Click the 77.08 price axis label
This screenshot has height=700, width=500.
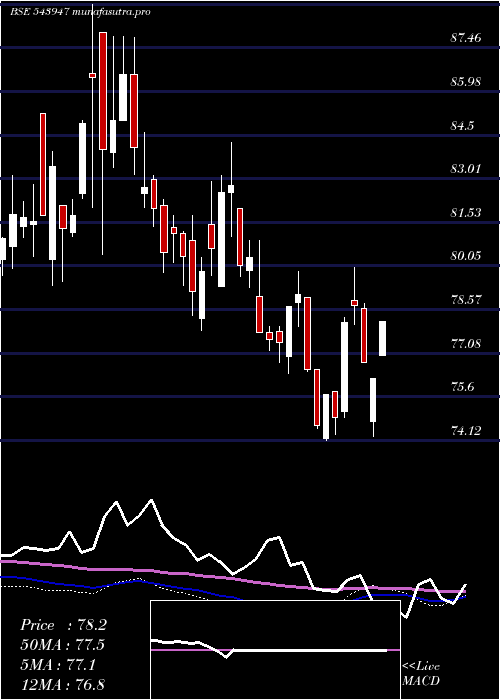pyautogui.click(x=466, y=344)
